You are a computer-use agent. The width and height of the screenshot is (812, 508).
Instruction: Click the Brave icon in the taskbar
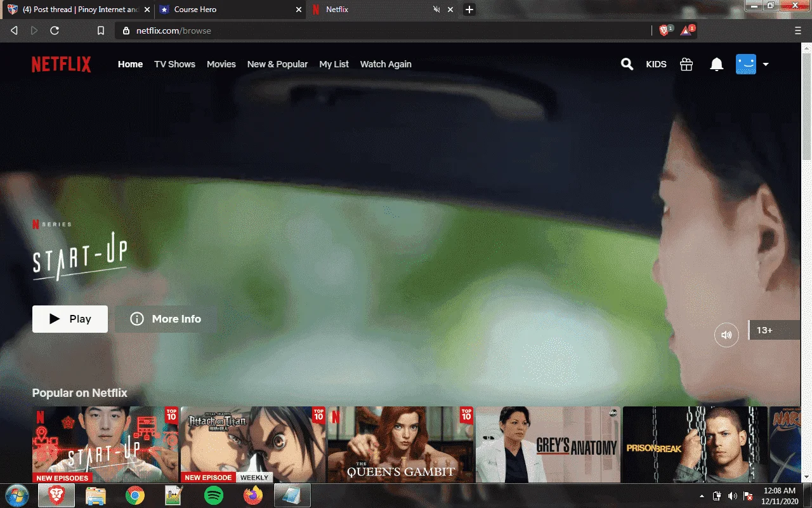point(56,495)
